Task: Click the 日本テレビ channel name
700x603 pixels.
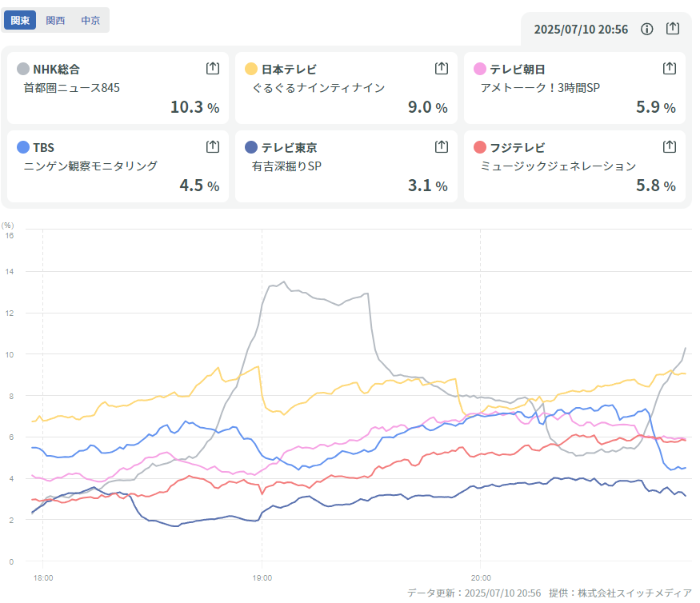Action: (x=289, y=70)
